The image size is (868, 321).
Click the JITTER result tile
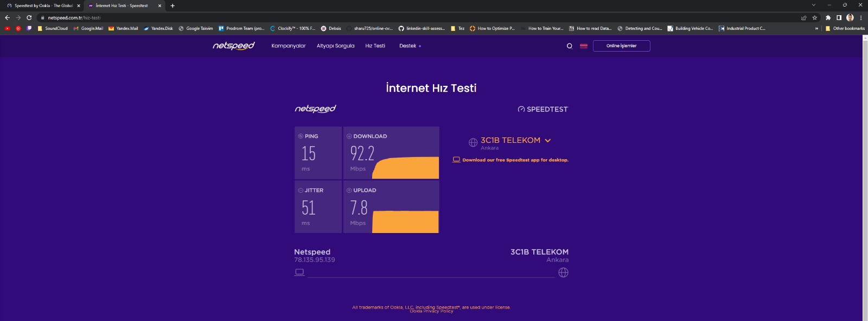click(318, 207)
